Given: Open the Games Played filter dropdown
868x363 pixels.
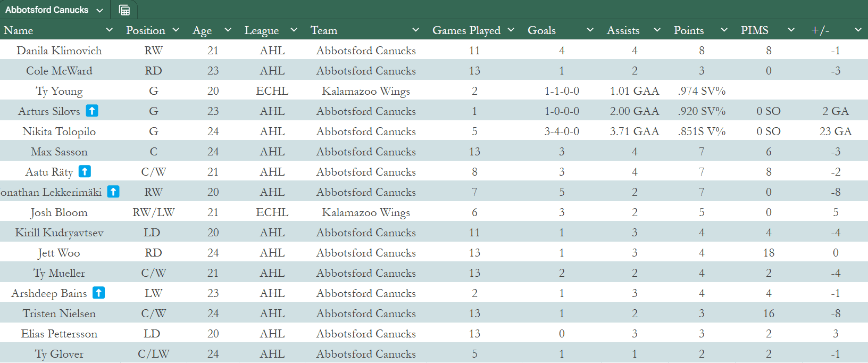Looking at the screenshot, I should (x=511, y=30).
